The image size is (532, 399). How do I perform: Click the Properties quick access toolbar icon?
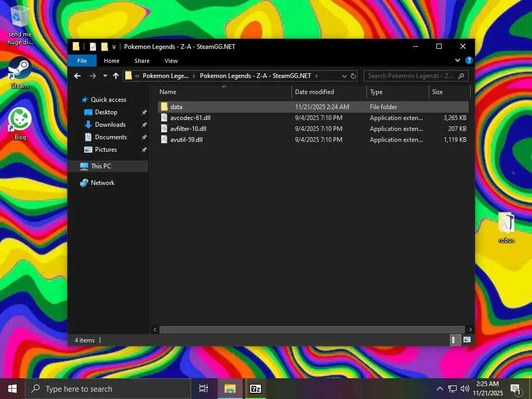pos(92,47)
